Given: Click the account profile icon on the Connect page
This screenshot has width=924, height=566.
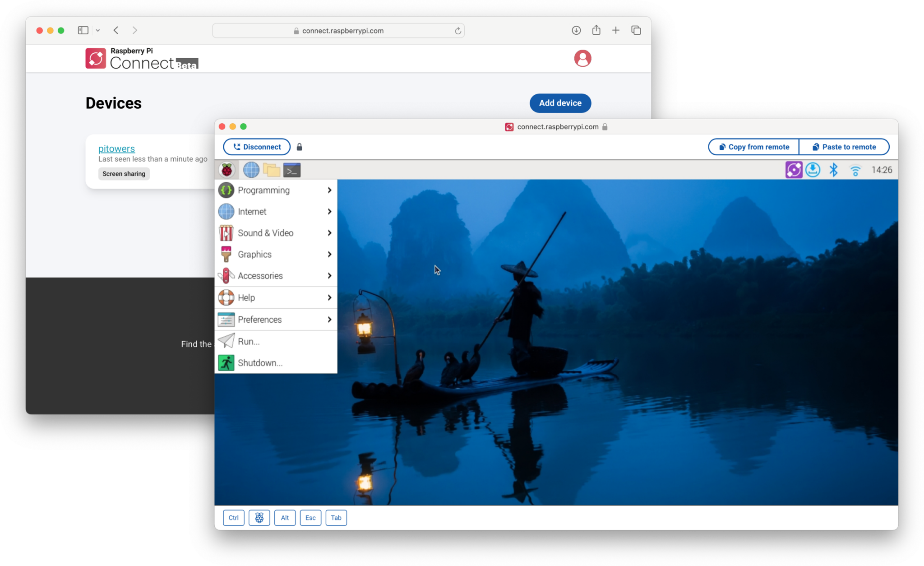Looking at the screenshot, I should [x=582, y=58].
